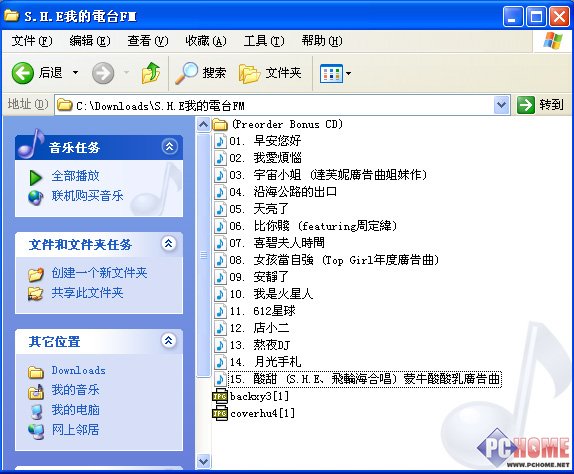Viewport: 574px width, 474px height.
Task: Open the 帮助(H) menu
Action: pos(322,40)
